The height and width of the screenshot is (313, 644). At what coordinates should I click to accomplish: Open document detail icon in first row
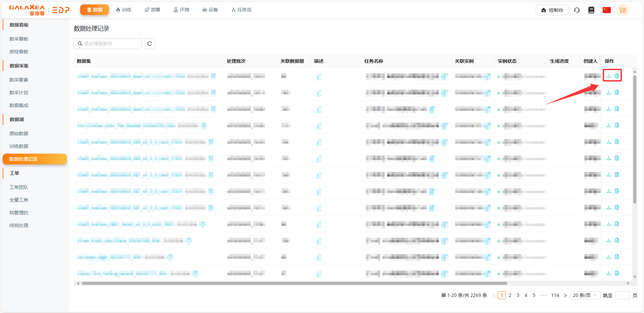click(x=617, y=76)
